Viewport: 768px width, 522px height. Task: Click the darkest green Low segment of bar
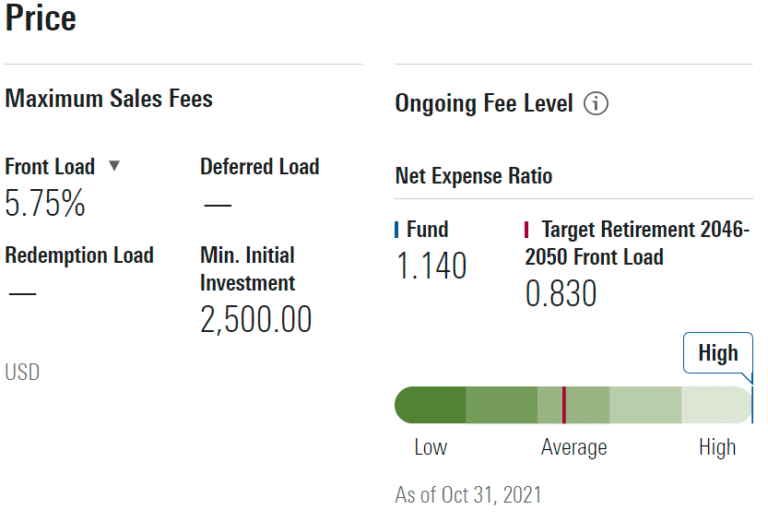[x=431, y=404]
